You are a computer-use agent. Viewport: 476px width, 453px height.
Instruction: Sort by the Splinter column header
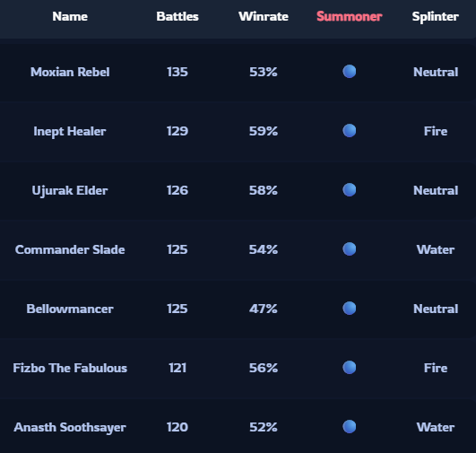click(x=436, y=17)
